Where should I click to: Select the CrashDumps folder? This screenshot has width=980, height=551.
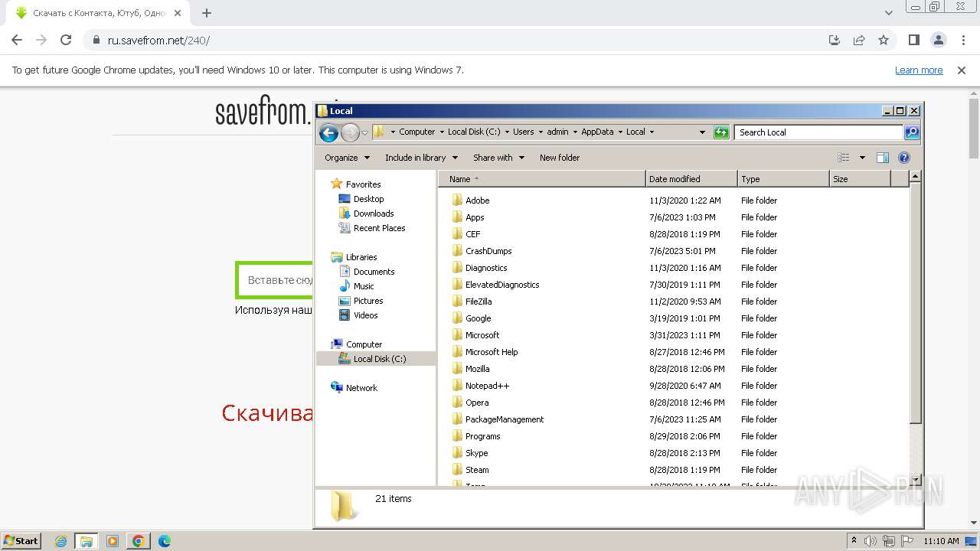pos(488,251)
